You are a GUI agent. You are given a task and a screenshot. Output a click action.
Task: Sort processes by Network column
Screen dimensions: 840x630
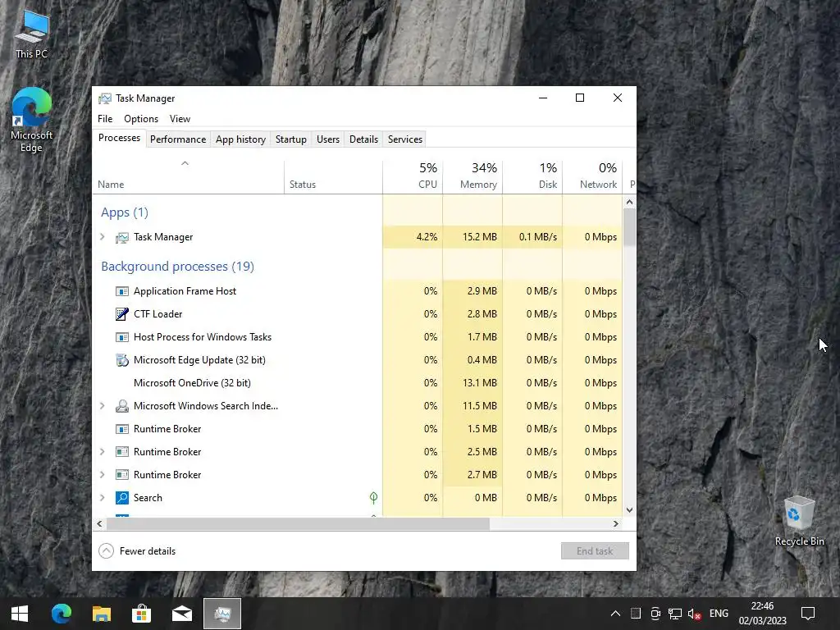592,177
